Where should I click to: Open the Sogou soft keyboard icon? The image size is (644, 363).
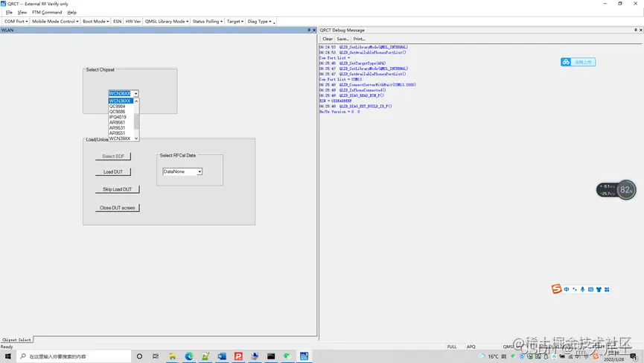tap(590, 289)
